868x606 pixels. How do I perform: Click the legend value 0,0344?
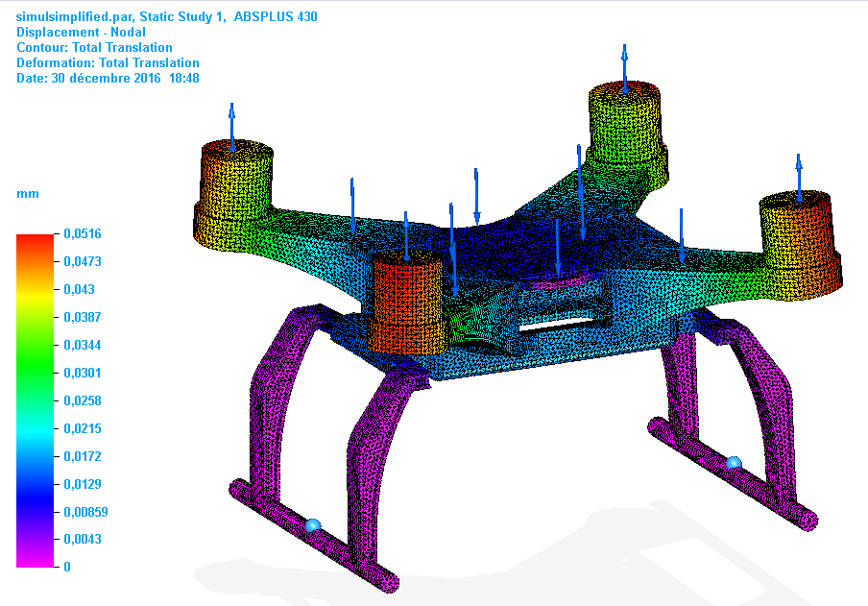83,345
